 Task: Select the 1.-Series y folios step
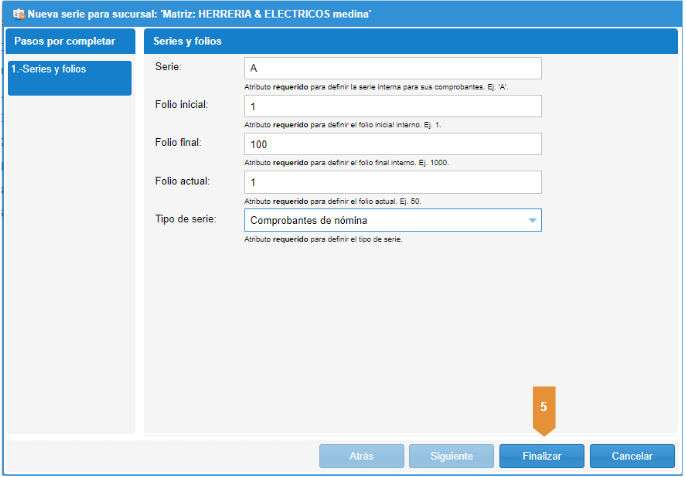pos(70,78)
